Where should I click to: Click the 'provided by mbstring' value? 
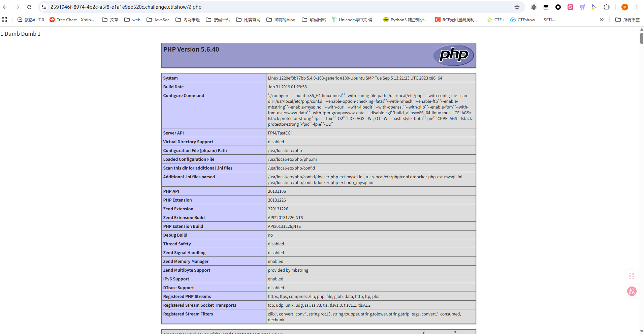coord(288,270)
